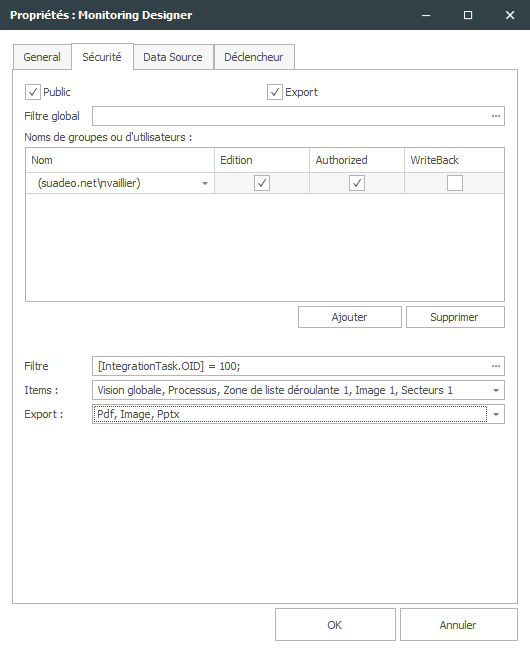Toggle the Export checkbox at the top
The height and width of the screenshot is (653, 530).
275,92
